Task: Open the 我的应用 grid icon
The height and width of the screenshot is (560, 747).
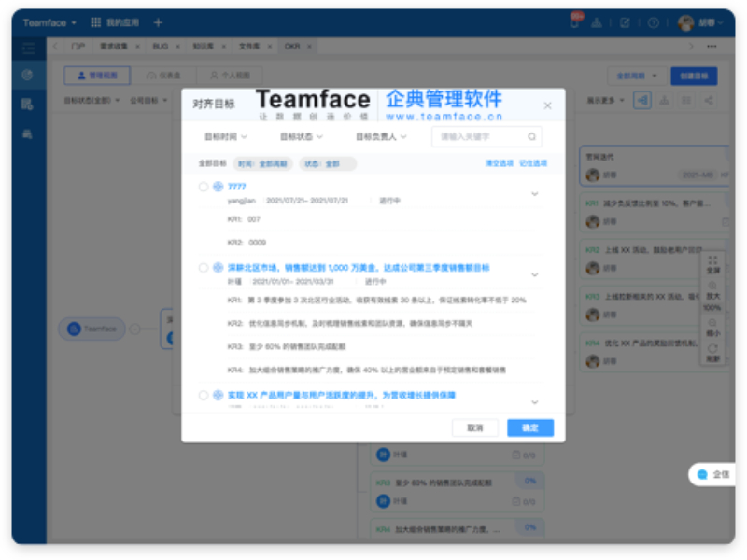Action: [x=95, y=21]
